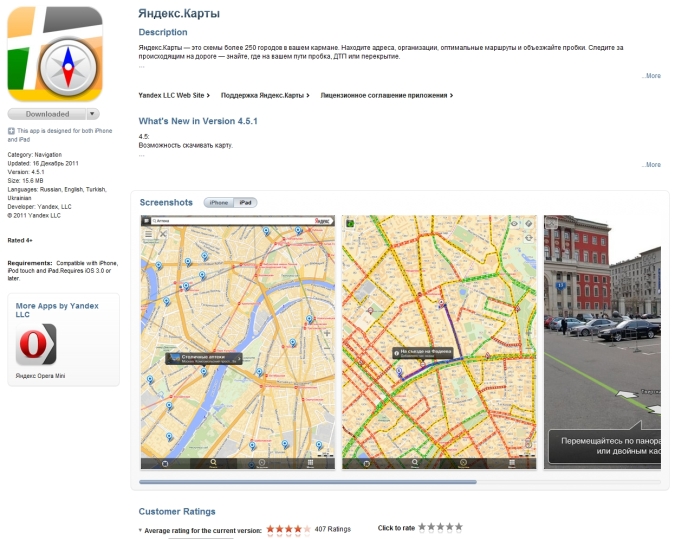The image size is (680, 539).
Task: Open the dropdown arrow next to Downloaded
Action: click(94, 114)
